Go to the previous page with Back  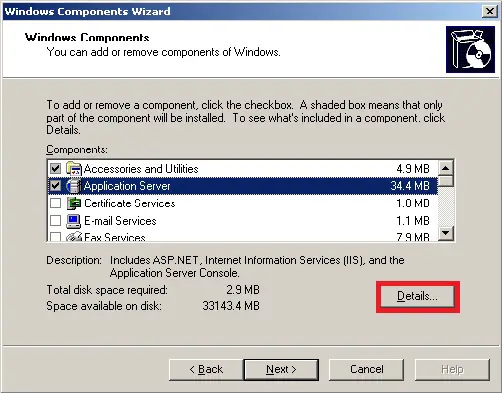[x=206, y=369]
